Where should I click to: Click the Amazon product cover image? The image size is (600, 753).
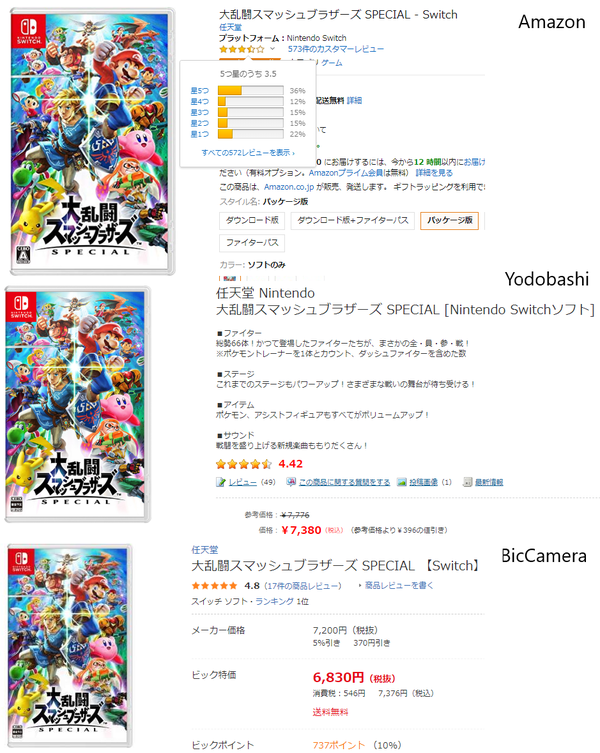pos(92,141)
